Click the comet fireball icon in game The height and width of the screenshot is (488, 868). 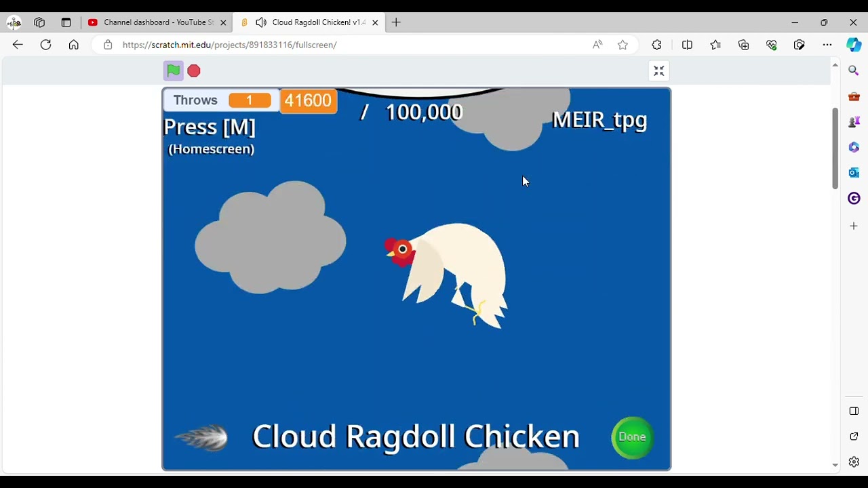(x=201, y=437)
